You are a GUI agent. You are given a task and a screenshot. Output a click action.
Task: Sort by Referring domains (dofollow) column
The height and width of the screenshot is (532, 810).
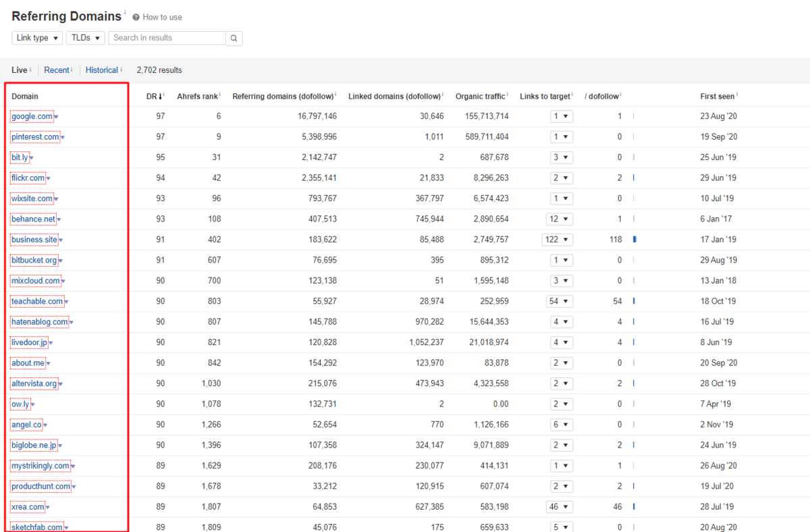tap(283, 97)
